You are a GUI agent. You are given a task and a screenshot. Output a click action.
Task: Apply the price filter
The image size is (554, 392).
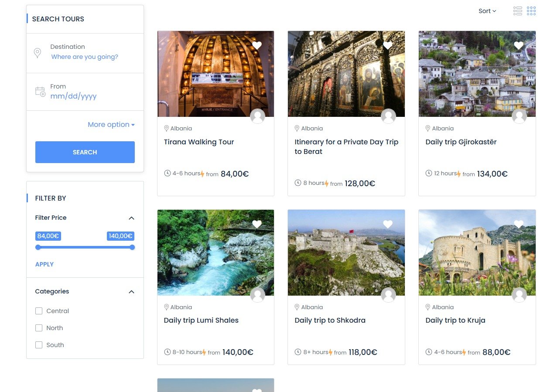[x=44, y=264]
